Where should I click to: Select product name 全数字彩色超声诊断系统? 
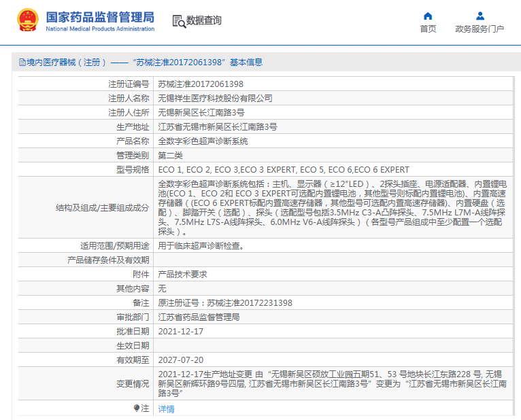pyautogui.click(x=203, y=141)
